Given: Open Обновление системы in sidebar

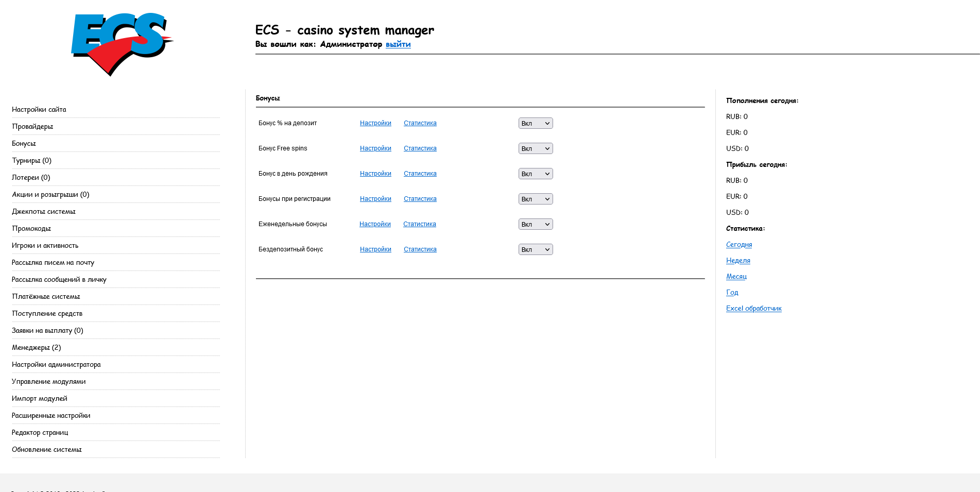Looking at the screenshot, I should pyautogui.click(x=47, y=449).
